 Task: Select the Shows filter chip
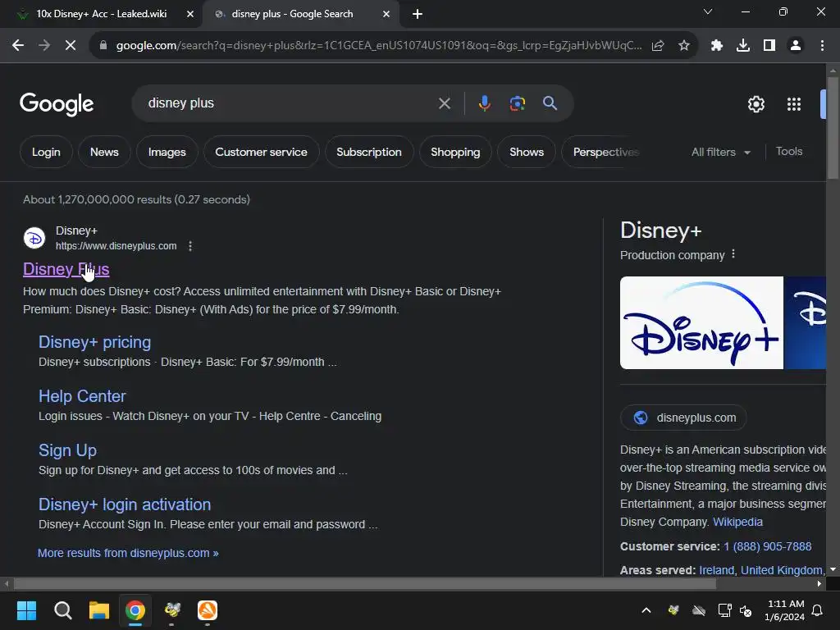[x=527, y=152]
